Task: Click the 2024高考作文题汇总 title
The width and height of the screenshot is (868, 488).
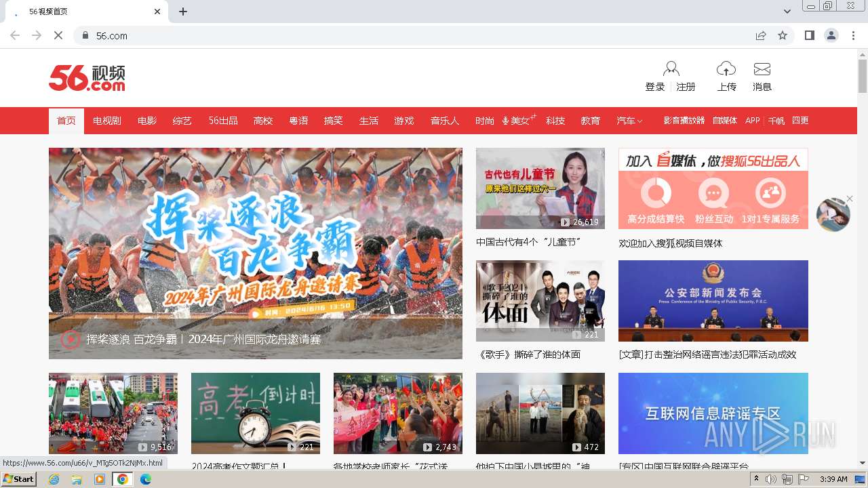Action: pos(239,466)
